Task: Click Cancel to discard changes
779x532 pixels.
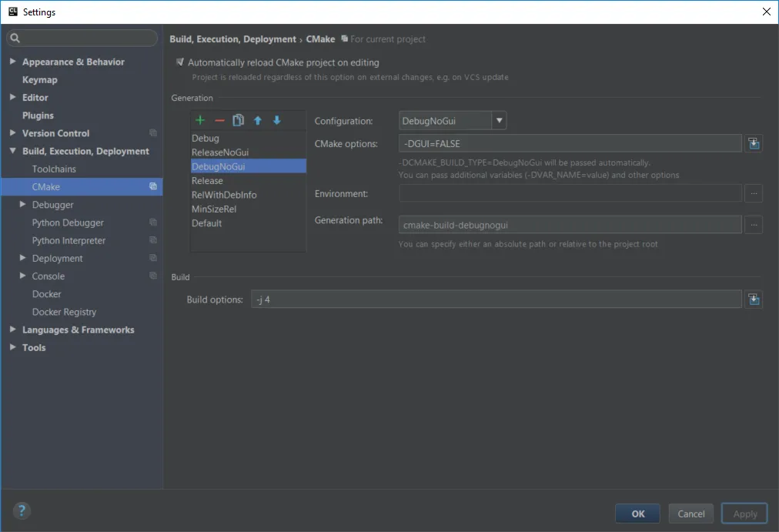Action: pos(691,514)
